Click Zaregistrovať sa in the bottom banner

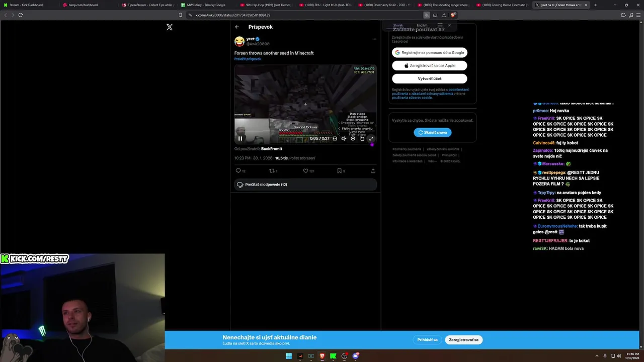pyautogui.click(x=464, y=340)
